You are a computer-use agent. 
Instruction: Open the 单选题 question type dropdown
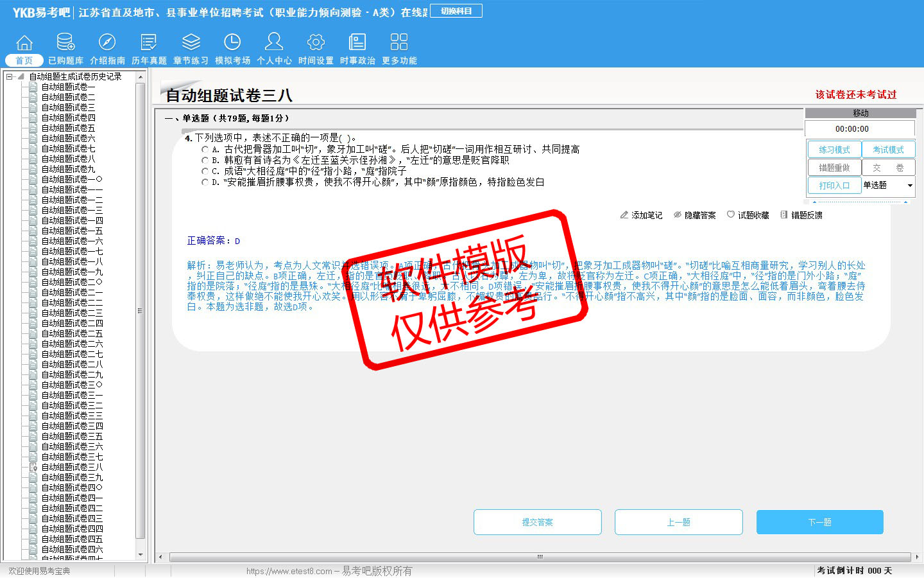click(909, 186)
